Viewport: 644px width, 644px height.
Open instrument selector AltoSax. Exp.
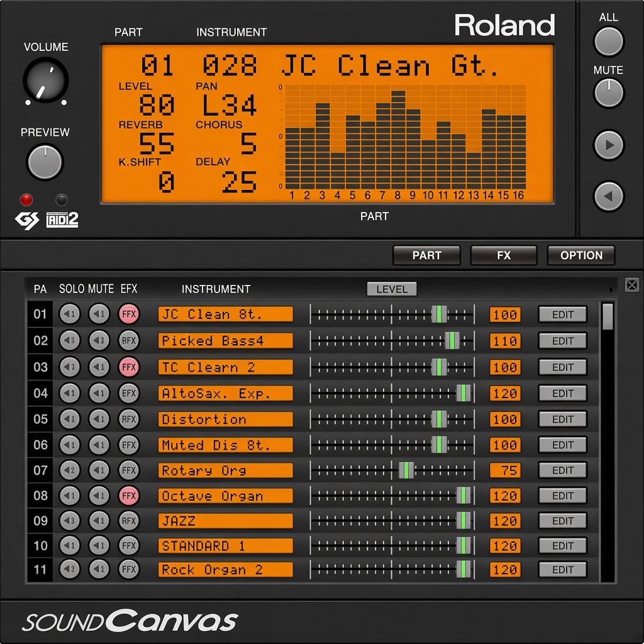click(x=226, y=393)
